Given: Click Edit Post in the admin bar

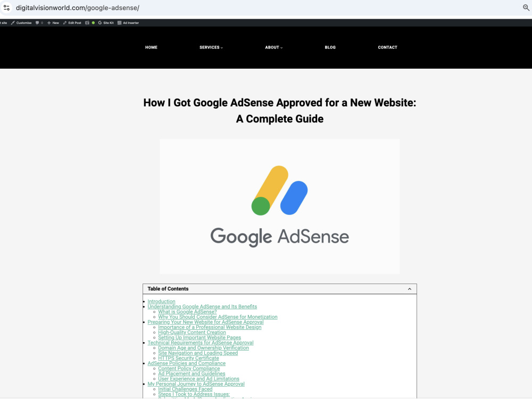Looking at the screenshot, I should click(72, 23).
